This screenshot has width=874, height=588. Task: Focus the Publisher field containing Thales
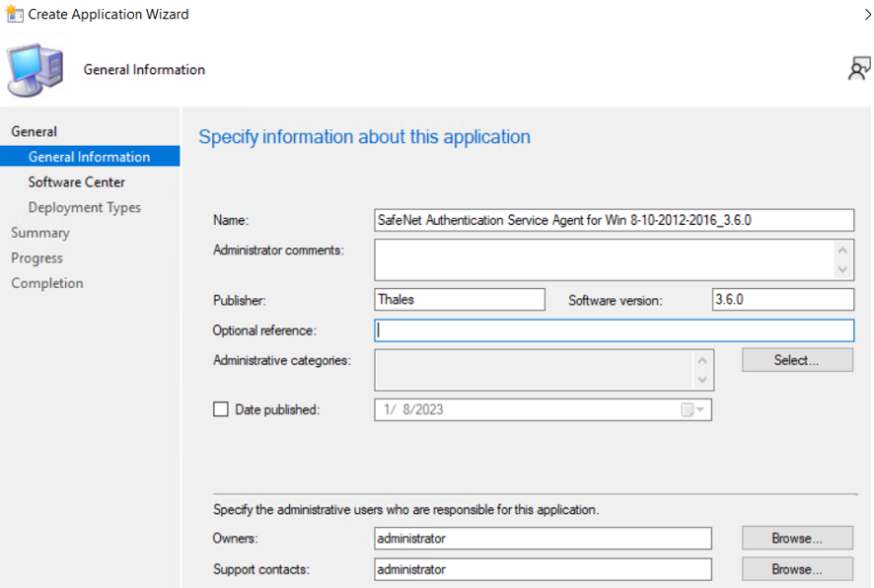coord(459,300)
